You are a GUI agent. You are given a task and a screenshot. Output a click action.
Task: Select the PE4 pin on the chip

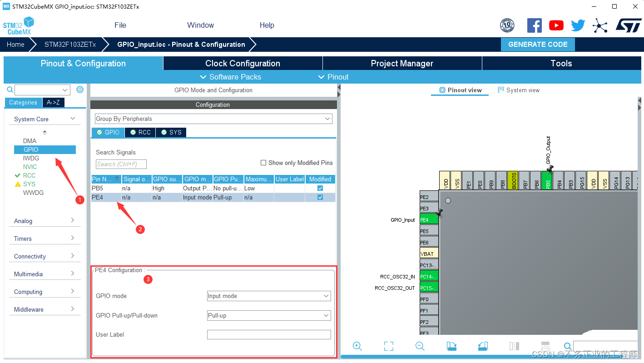coord(429,219)
